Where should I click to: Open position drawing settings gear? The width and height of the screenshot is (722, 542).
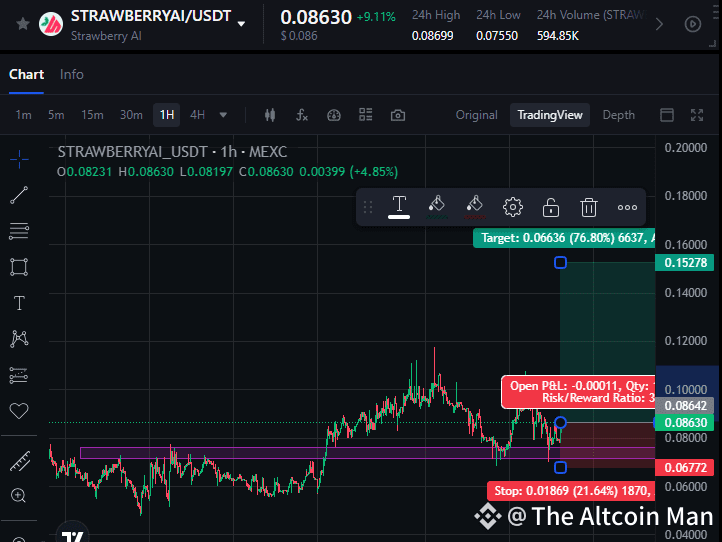(x=512, y=207)
